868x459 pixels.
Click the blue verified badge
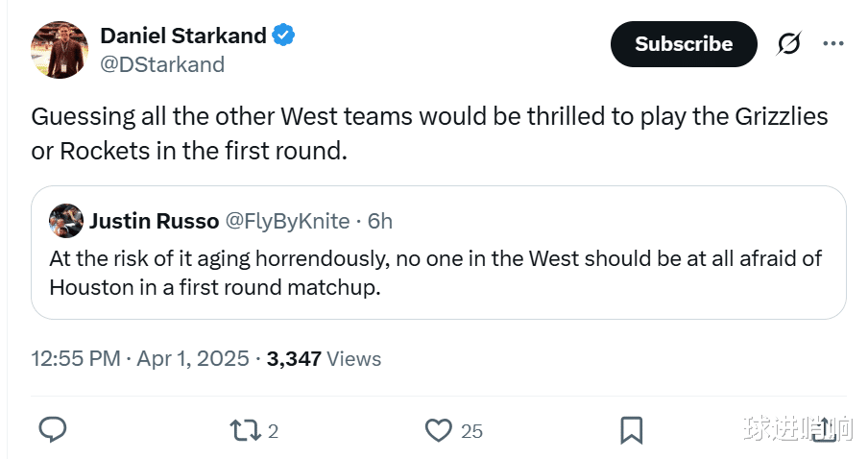(283, 36)
